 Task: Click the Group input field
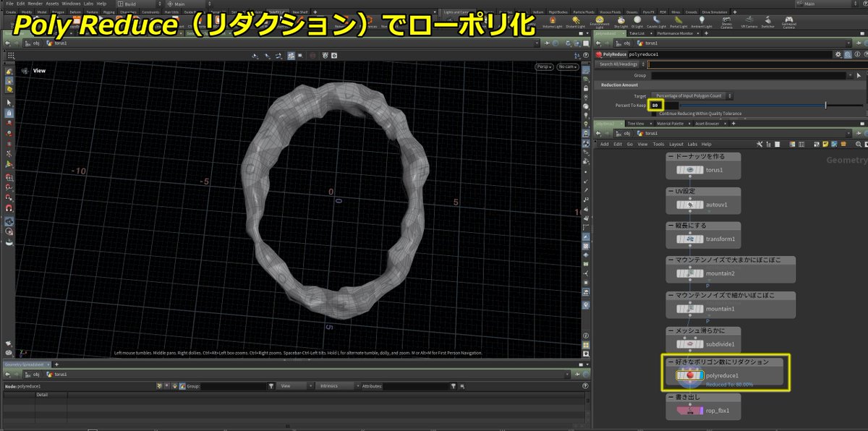[x=748, y=75]
